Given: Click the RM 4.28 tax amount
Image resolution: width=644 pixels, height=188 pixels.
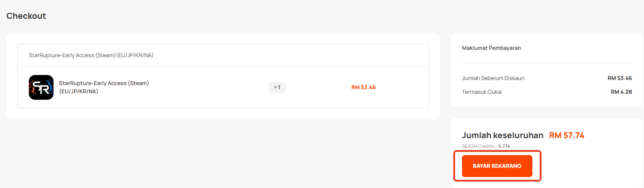Looking at the screenshot, I should 621,92.
